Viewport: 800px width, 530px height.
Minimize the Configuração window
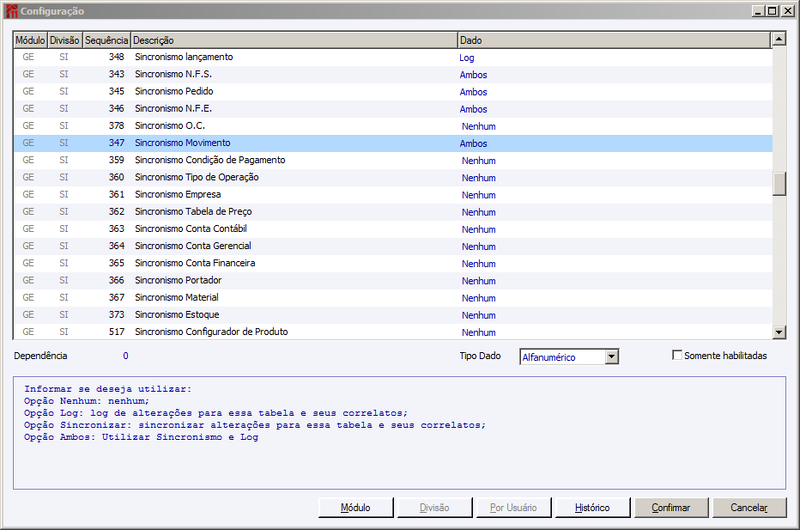758,11
